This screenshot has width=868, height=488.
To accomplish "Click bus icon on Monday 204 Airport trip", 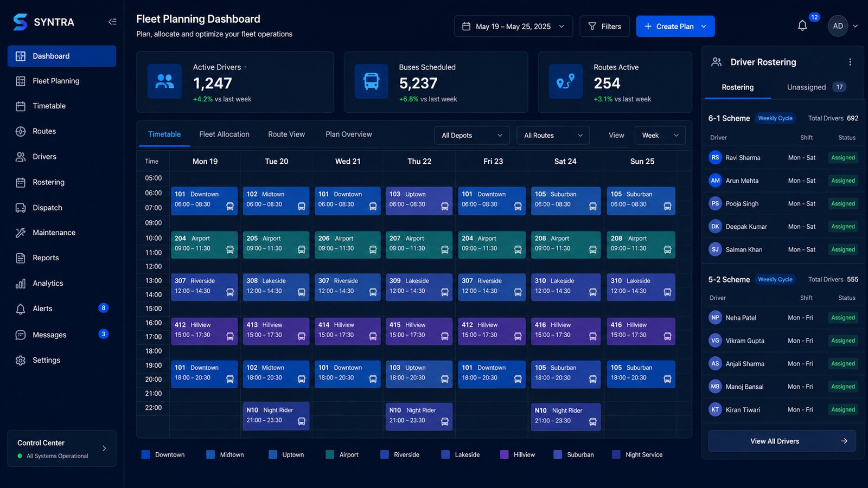I will coord(230,250).
